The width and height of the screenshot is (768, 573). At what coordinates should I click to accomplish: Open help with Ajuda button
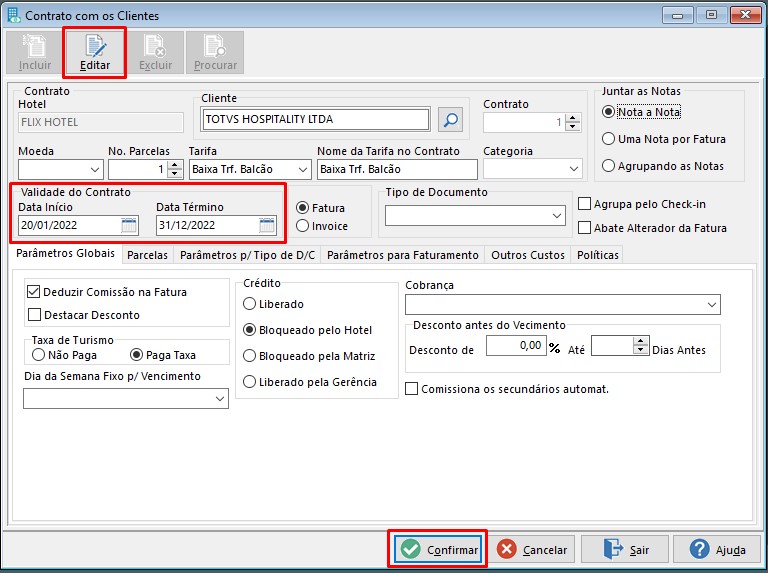717,549
